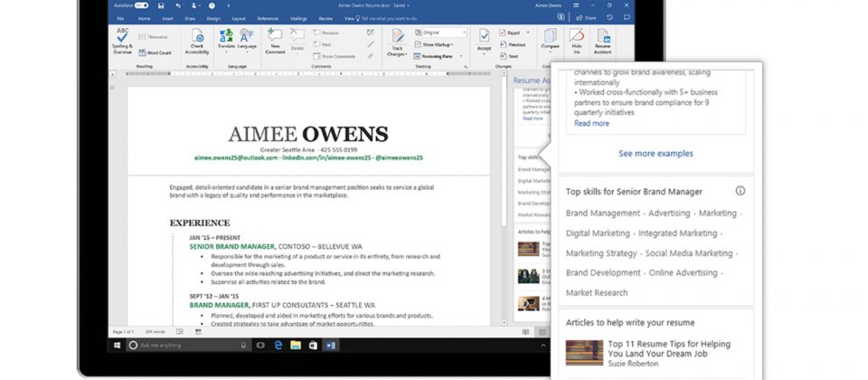This screenshot has height=380, width=868.
Task: Switch to the Home tab
Action: [144, 18]
